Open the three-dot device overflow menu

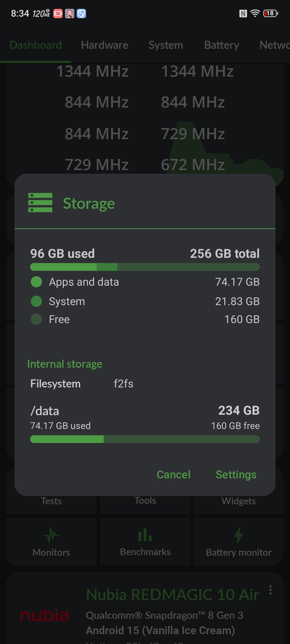tap(271, 590)
